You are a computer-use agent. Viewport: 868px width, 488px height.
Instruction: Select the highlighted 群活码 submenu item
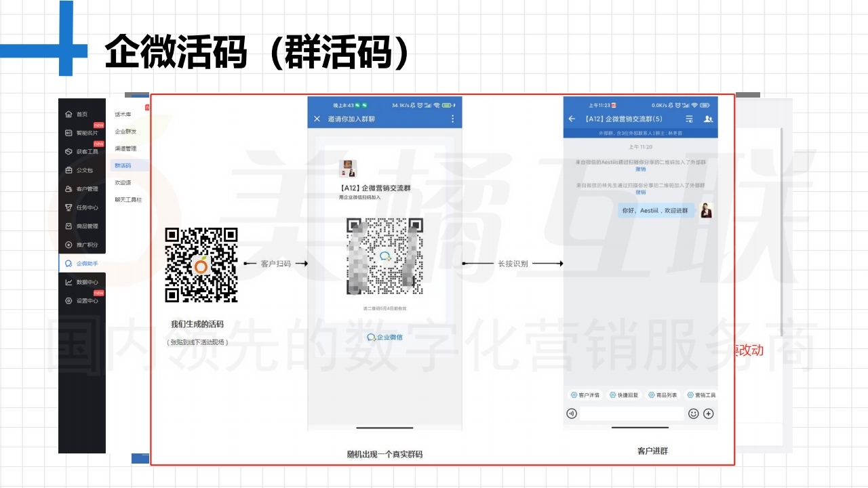point(123,165)
